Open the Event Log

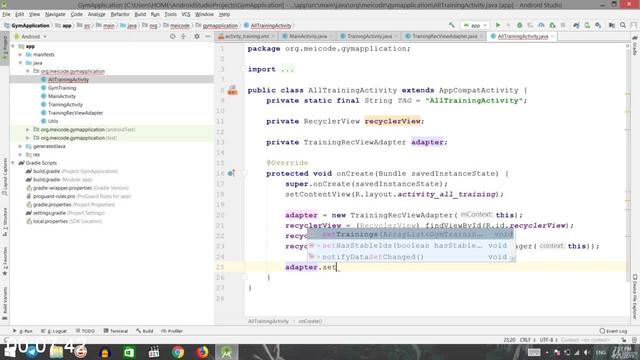(x=613, y=331)
